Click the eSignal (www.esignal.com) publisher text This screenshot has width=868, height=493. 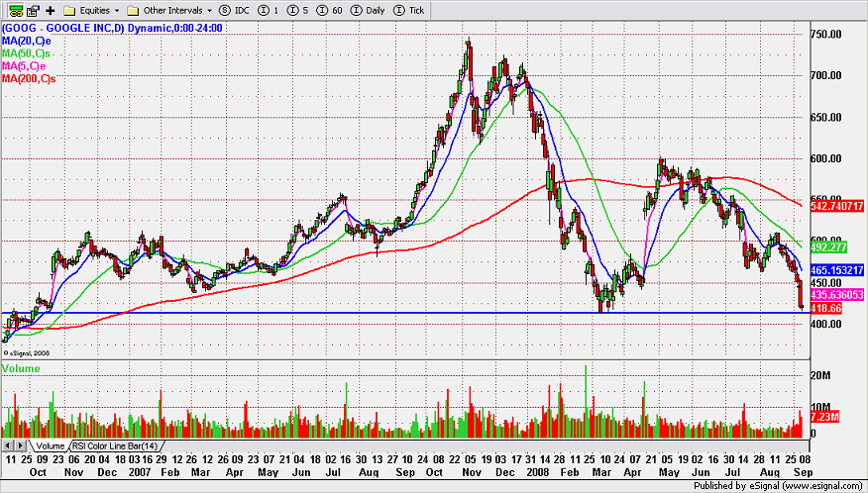pyautogui.click(x=805, y=486)
